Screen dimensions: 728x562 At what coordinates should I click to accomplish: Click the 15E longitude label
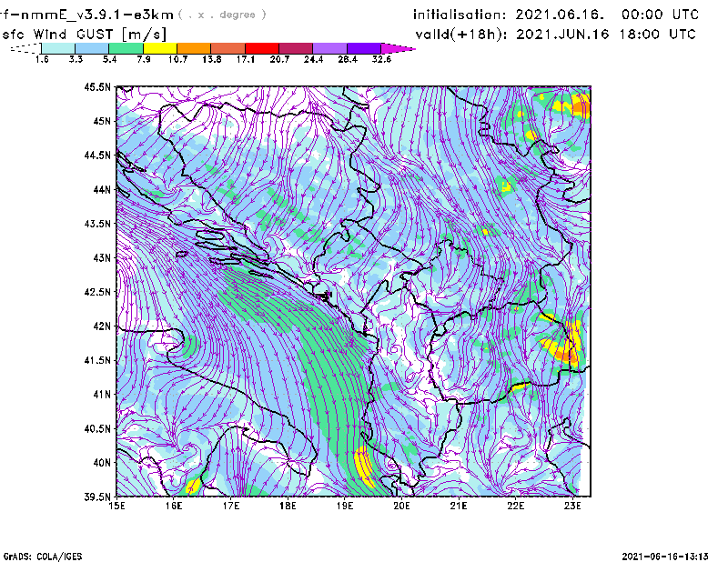point(116,506)
